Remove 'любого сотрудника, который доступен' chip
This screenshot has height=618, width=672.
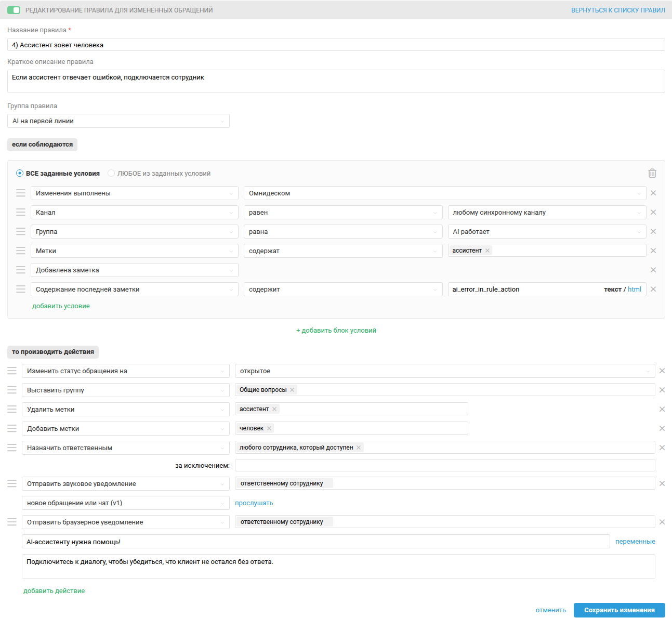pyautogui.click(x=359, y=448)
